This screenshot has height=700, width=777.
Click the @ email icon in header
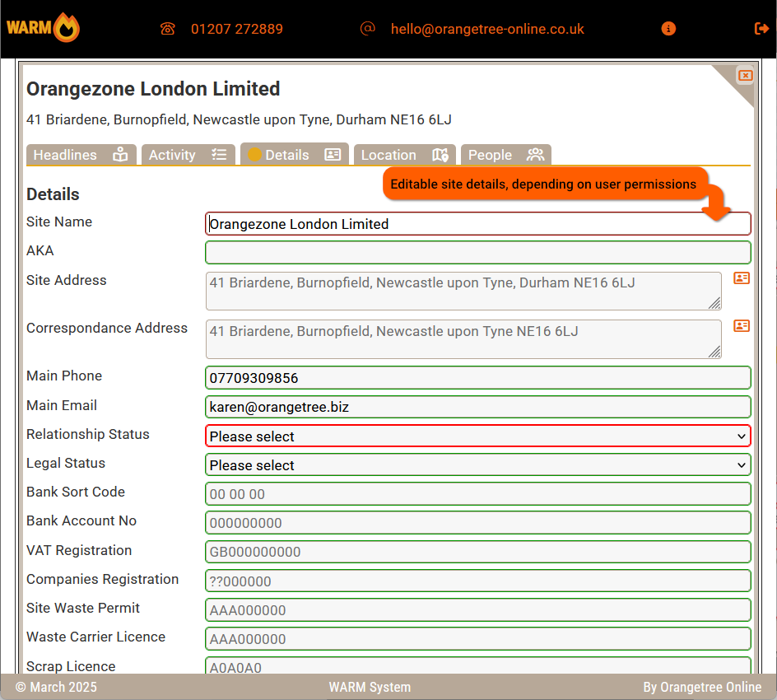click(368, 28)
